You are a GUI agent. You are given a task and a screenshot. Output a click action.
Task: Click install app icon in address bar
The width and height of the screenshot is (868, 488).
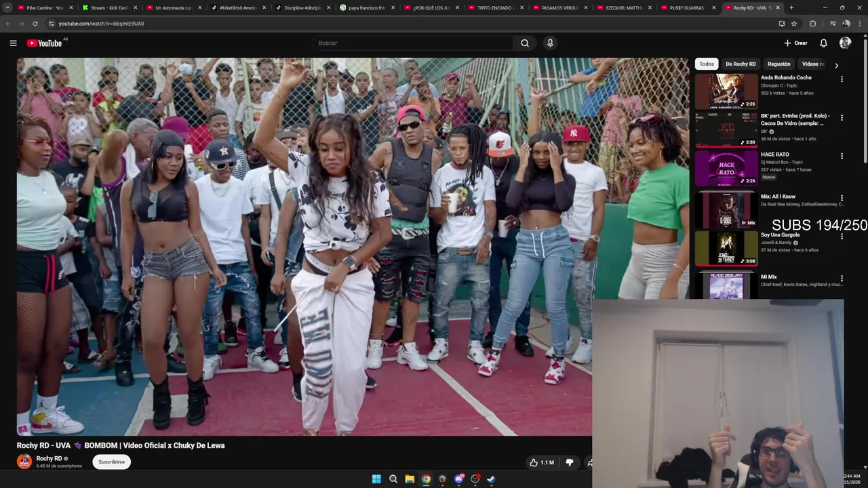tap(782, 23)
